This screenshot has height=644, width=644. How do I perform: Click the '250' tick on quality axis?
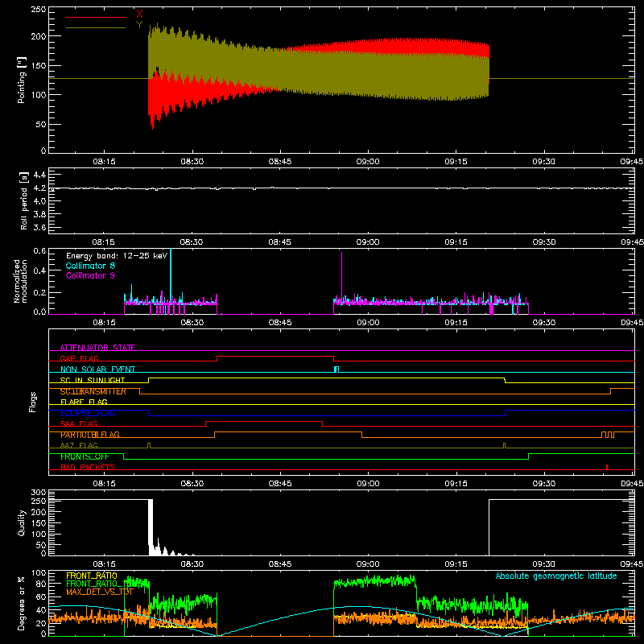(39, 501)
